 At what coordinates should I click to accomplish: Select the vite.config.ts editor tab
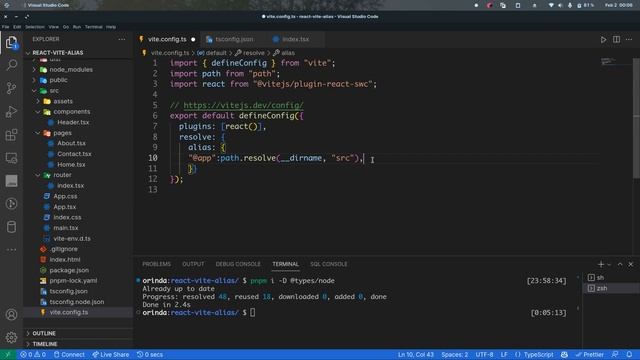pyautogui.click(x=167, y=39)
